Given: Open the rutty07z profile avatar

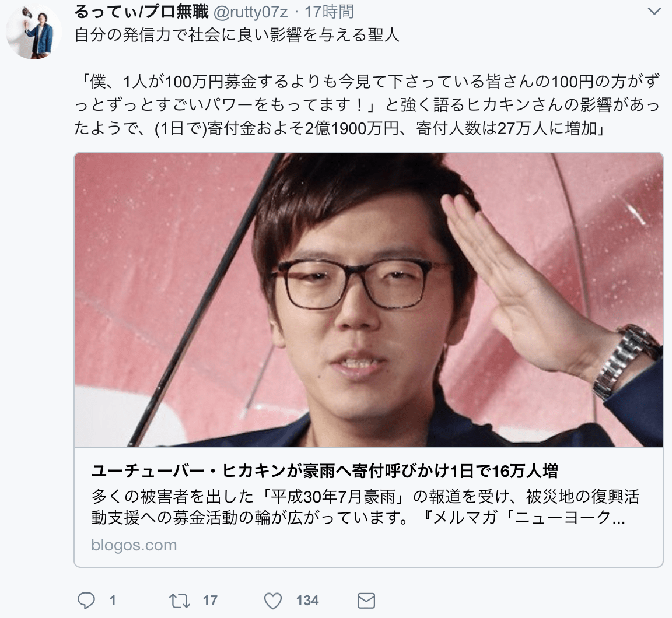Looking at the screenshot, I should [x=34, y=31].
